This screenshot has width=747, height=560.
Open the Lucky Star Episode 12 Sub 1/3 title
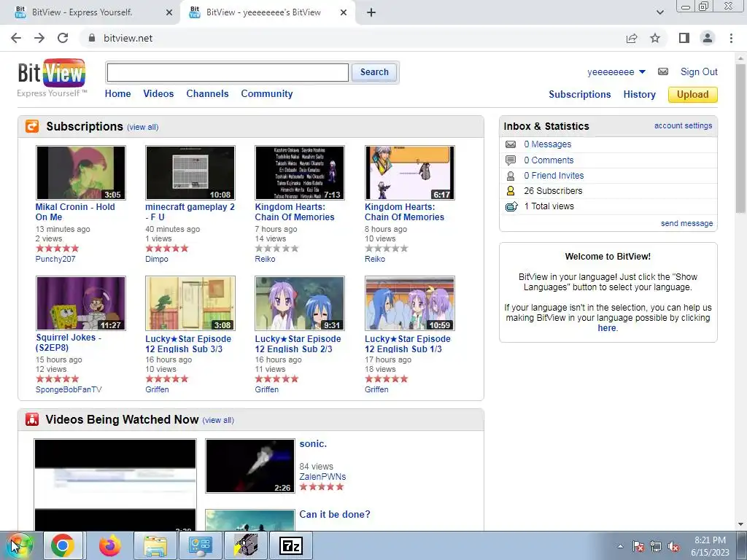pyautogui.click(x=407, y=344)
